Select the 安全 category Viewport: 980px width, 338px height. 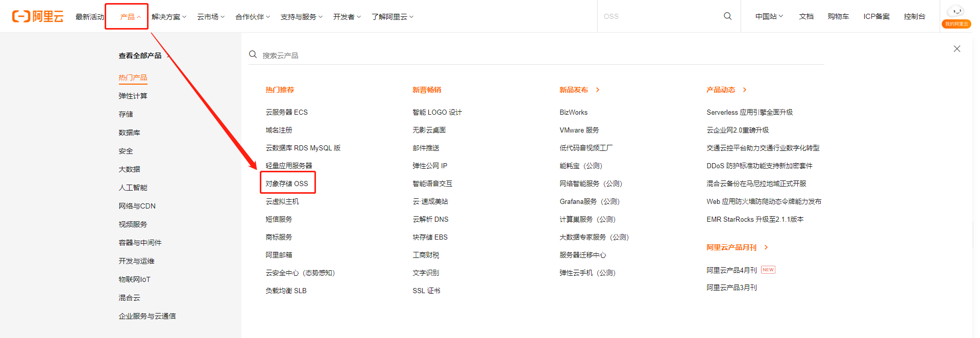pyautogui.click(x=126, y=151)
